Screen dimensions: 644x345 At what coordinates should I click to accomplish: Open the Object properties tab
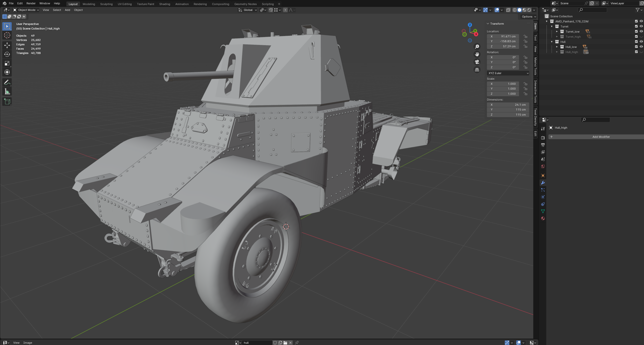tap(543, 176)
